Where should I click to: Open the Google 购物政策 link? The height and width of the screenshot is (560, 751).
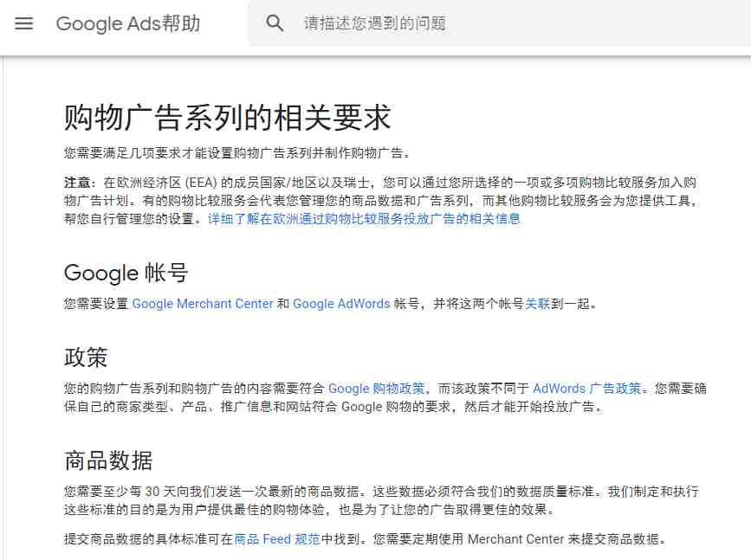[377, 388]
